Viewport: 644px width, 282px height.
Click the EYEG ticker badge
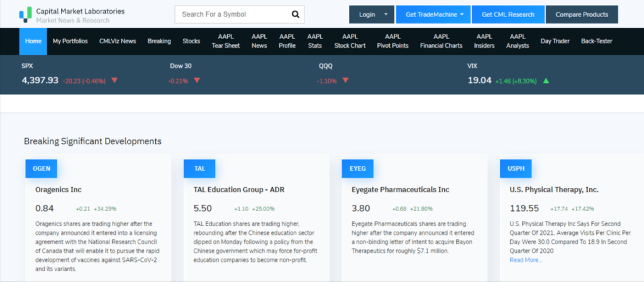coord(357,168)
